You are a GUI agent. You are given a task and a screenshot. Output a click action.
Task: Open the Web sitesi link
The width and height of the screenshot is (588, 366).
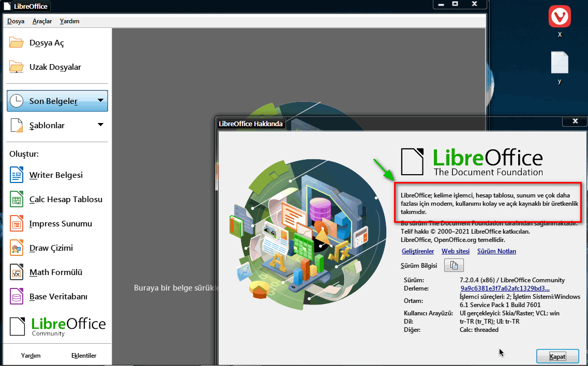pos(456,251)
